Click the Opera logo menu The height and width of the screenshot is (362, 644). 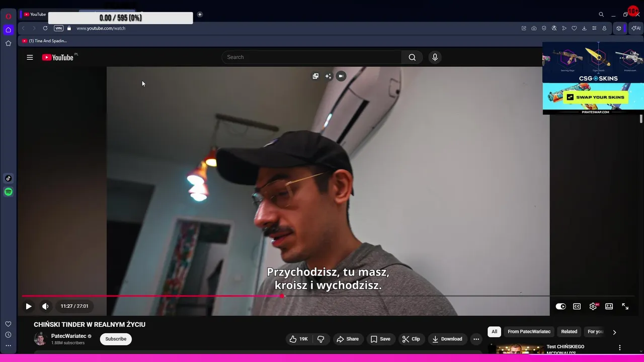[x=9, y=17]
